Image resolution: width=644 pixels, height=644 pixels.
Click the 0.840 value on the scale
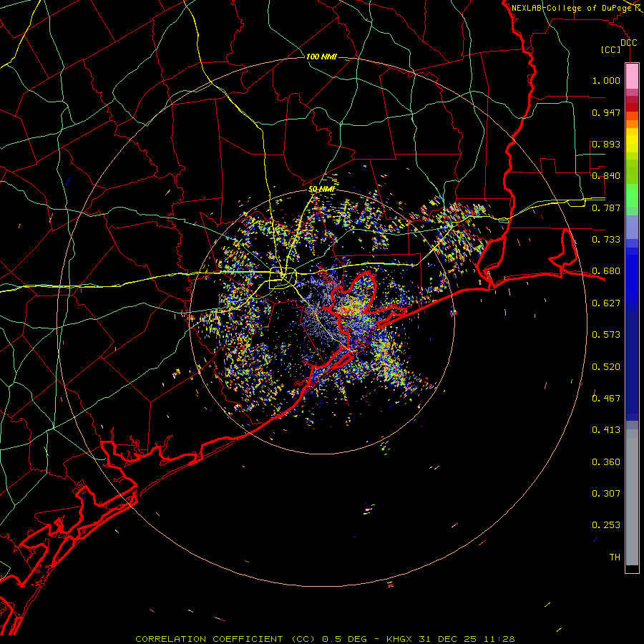pyautogui.click(x=606, y=176)
